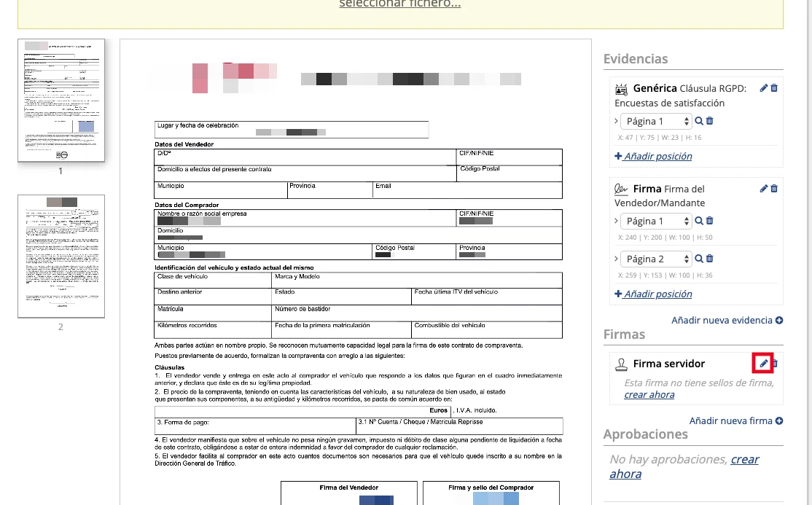Click the 'Firmas' section heading
The image size is (812, 505).
click(x=624, y=334)
